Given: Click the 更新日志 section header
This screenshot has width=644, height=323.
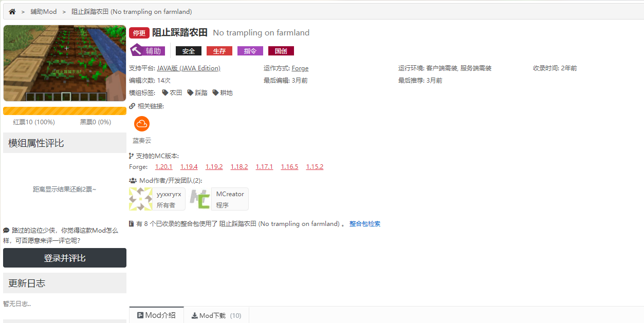Looking at the screenshot, I should 65,283.
